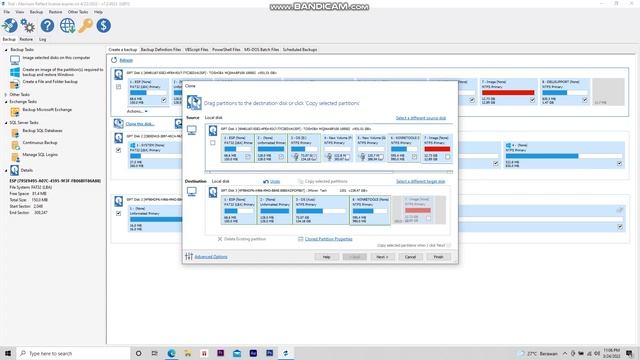This screenshot has height=360, width=640.
Task: Switch to Backup Definition Files tab
Action: pos(161,49)
